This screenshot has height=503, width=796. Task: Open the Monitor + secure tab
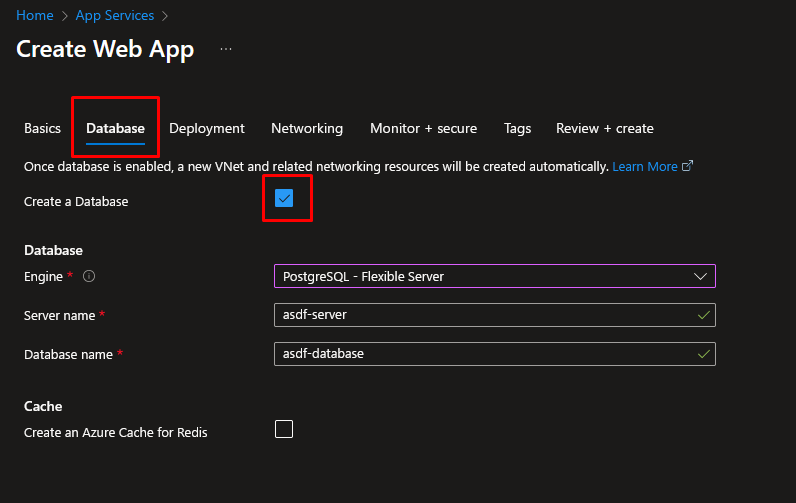(x=423, y=128)
